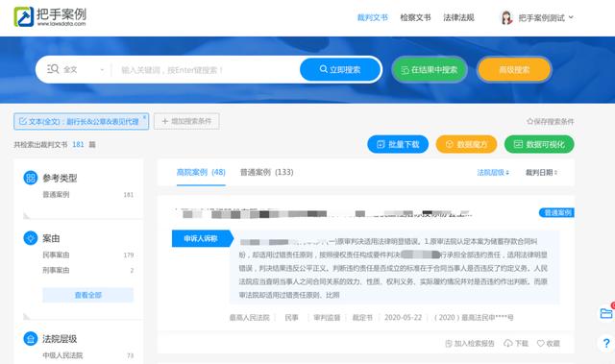
Task: Click 2020-05-22 date in case metadata
Action: click(x=403, y=317)
